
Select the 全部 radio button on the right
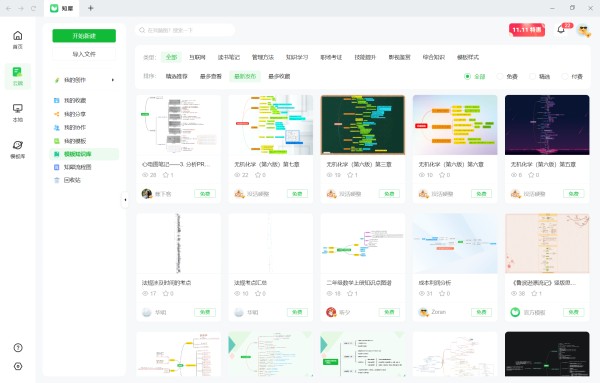[x=467, y=77]
